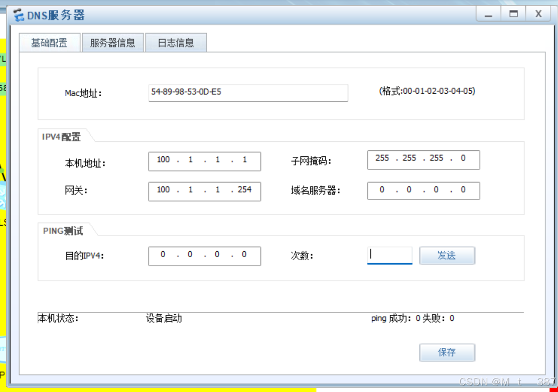Click the IPV4配置 group label
Screen dimensions: 558x392
tap(61, 137)
